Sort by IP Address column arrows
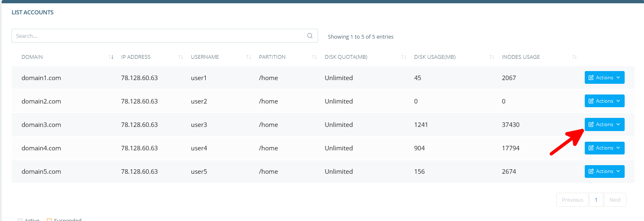This screenshot has height=221, width=644. [x=181, y=57]
